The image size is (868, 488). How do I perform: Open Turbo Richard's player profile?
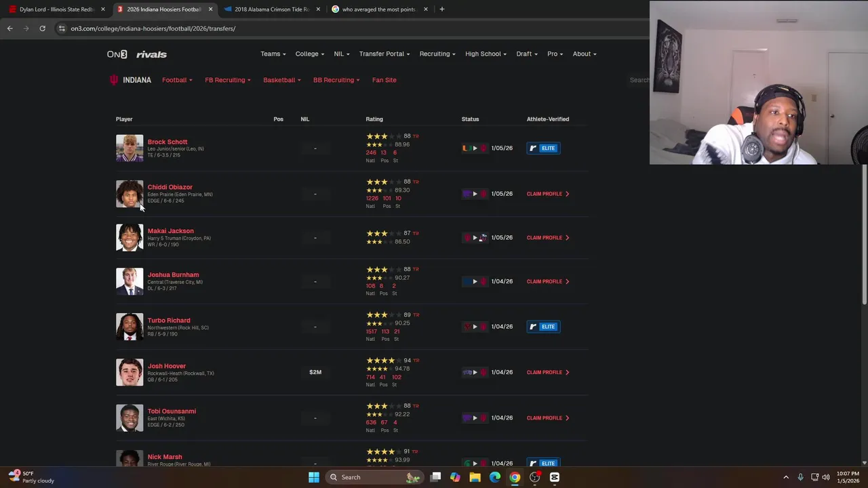pos(169,320)
